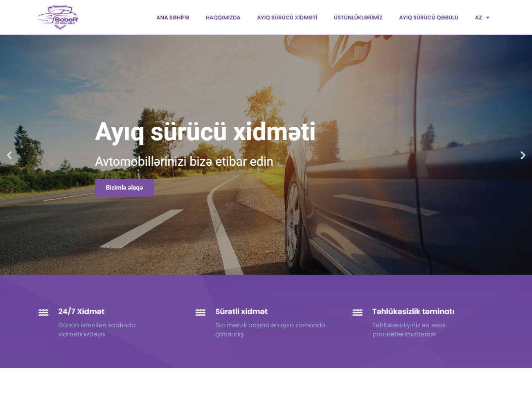532x401 pixels.
Task: Click the subtitle Avtomobillərinizi bizə etibar edin
Action: click(184, 162)
